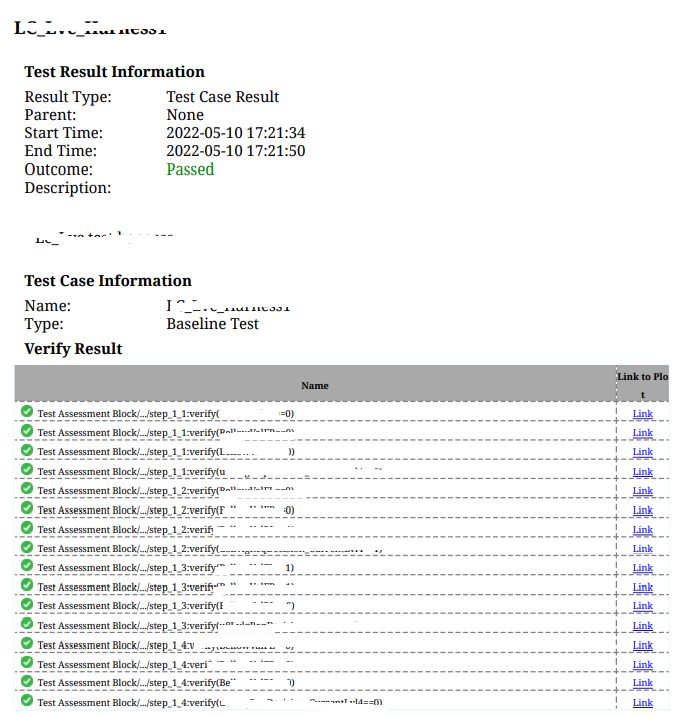673x717 pixels.
Task: Follow the Link in the fourth step_1_1 row
Action: [x=642, y=472]
